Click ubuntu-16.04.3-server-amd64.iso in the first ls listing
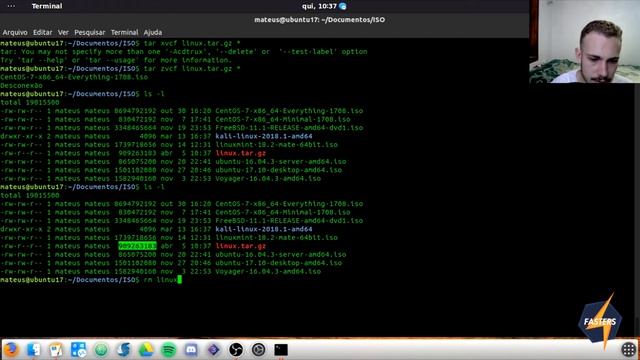640x360 pixels. coord(281,162)
